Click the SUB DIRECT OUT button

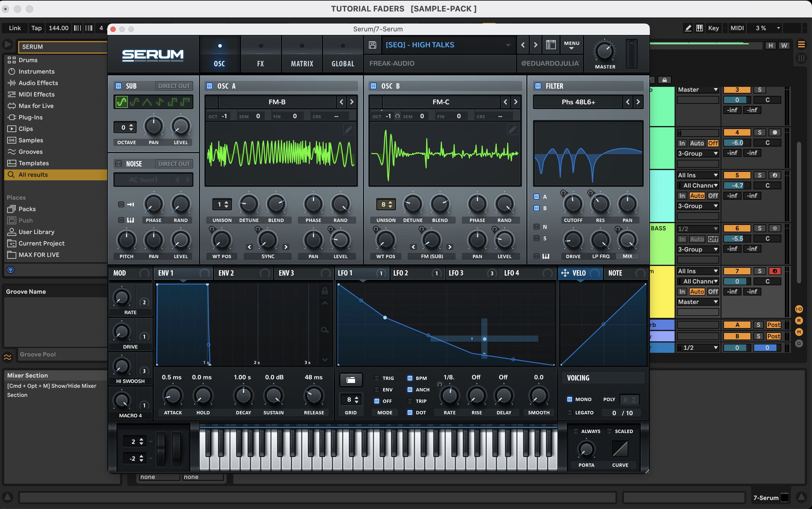[174, 86]
